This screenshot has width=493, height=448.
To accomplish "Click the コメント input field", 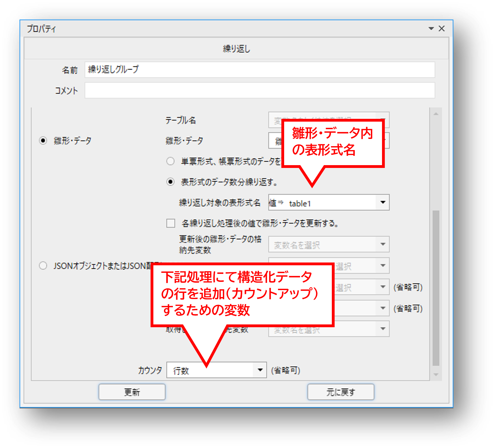I will (x=259, y=90).
